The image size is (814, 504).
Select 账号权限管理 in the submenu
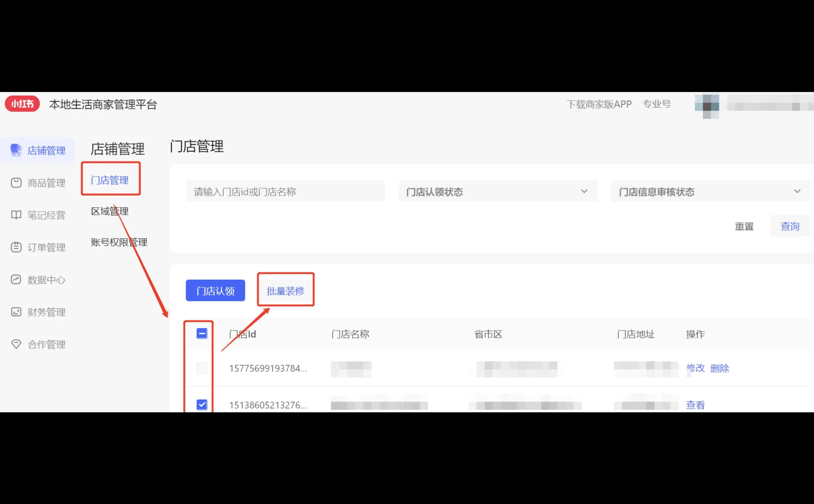(x=118, y=242)
